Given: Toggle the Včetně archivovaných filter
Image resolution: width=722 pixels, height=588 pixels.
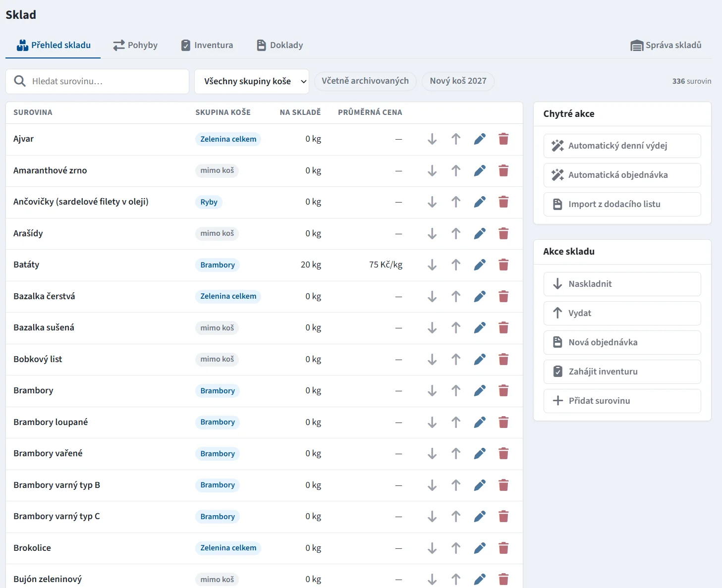Looking at the screenshot, I should tap(365, 81).
